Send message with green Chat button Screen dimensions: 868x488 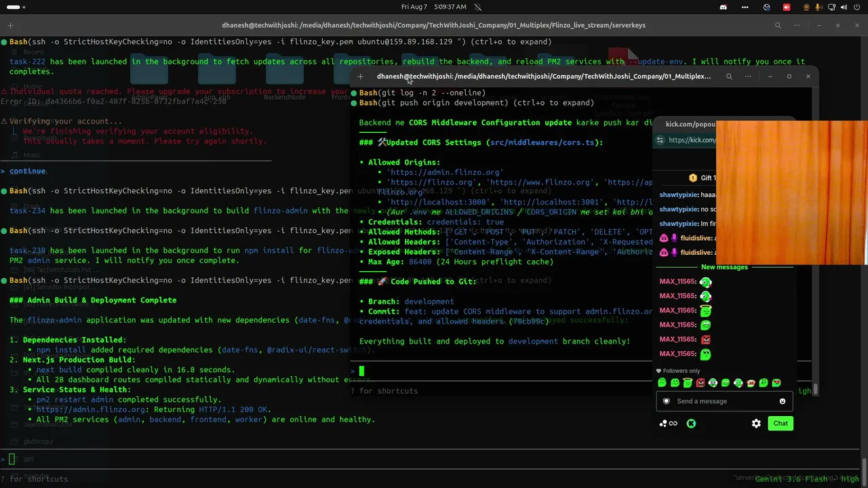click(781, 424)
